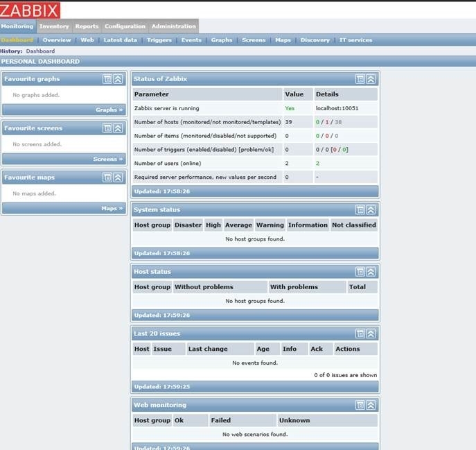Collapse the Web monitoring widget

371,405
